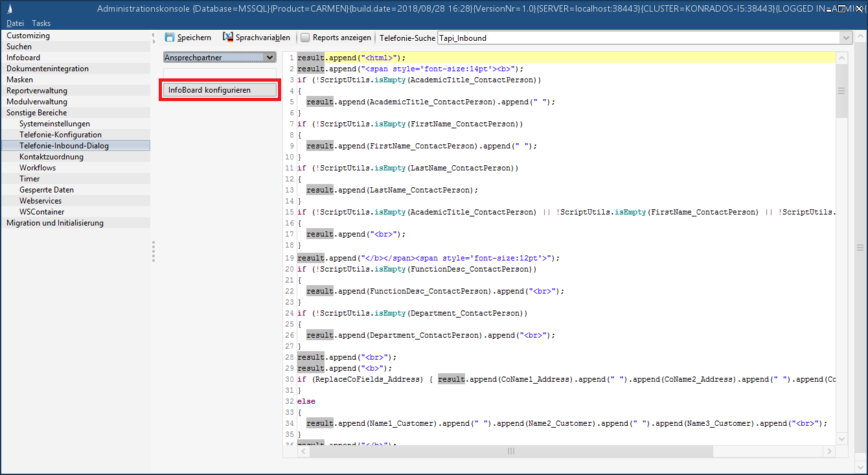Click the vertical scrollbar down arrow in editor
Image resolution: width=868 pixels, height=475 pixels.
pos(842,439)
